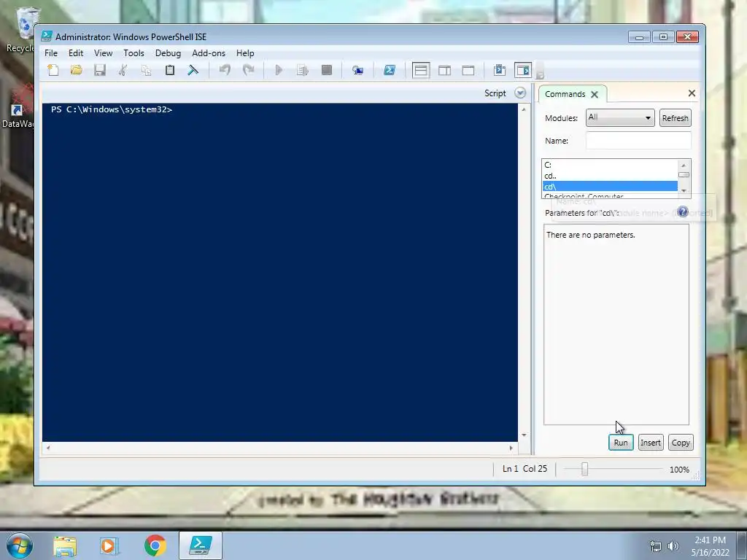Click the taskbar clock and date
747x560 pixels.
point(710,546)
